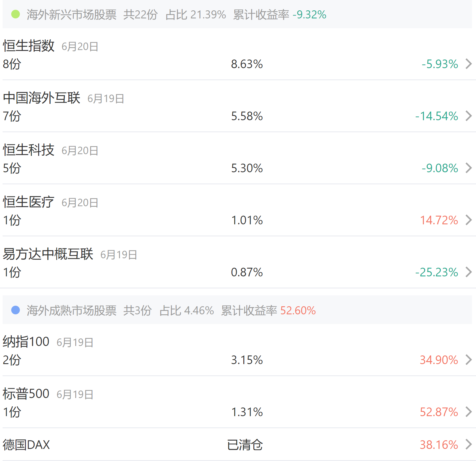Click 恒生科技 fund name
Image resolution: width=476 pixels, height=461 pixels.
pos(28,150)
